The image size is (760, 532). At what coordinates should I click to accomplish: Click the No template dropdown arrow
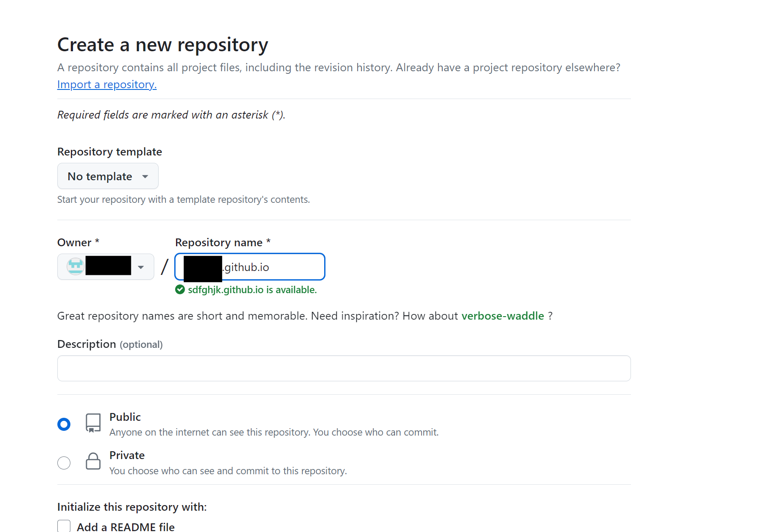click(x=145, y=176)
